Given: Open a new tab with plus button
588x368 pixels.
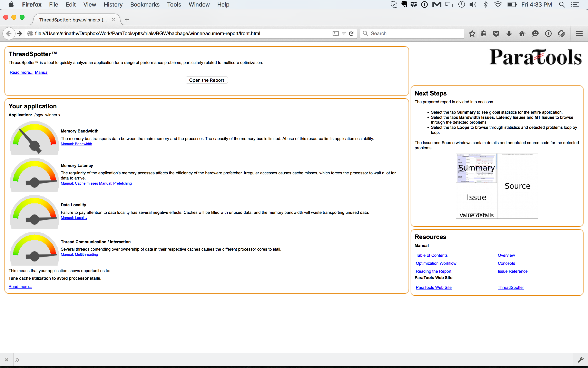Looking at the screenshot, I should pyautogui.click(x=127, y=20).
